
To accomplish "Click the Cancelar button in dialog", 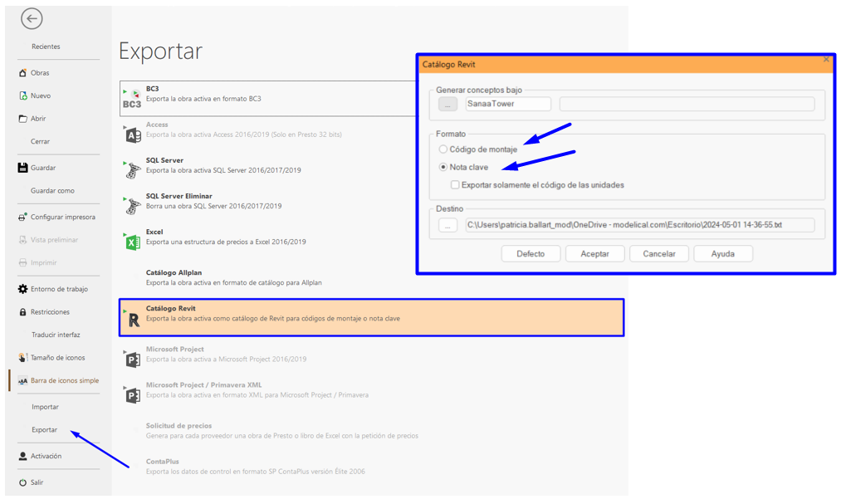I will (x=659, y=253).
